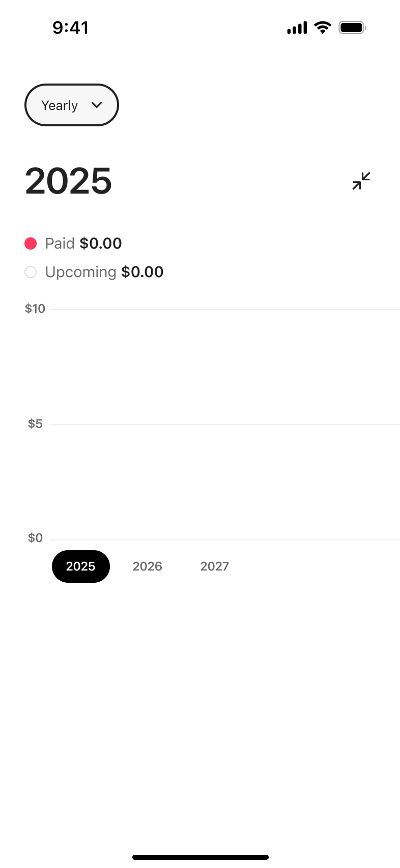Click the $10 axis label
The height and width of the screenshot is (868, 400).
[x=35, y=309]
